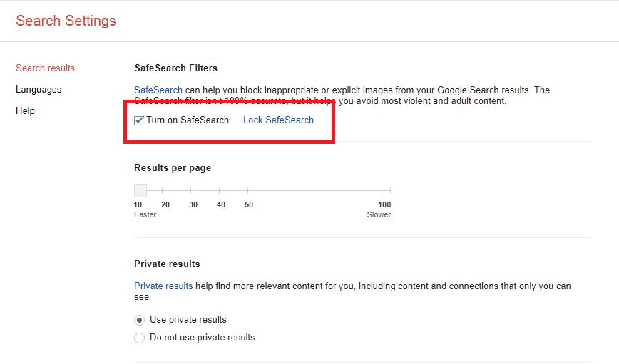The width and height of the screenshot is (619, 364).
Task: Open the Search results settings section
Action: [x=45, y=68]
